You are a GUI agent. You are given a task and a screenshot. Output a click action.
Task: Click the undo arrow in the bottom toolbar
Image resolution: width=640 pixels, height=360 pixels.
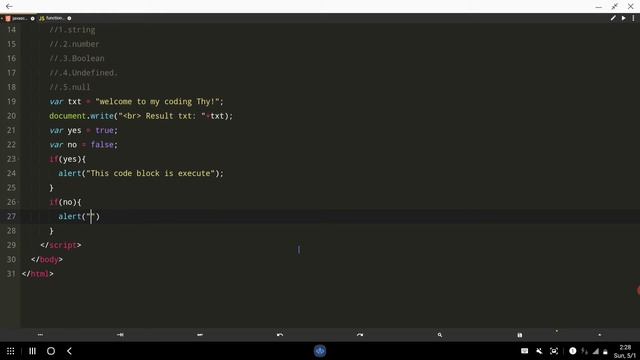pyautogui.click(x=280, y=335)
